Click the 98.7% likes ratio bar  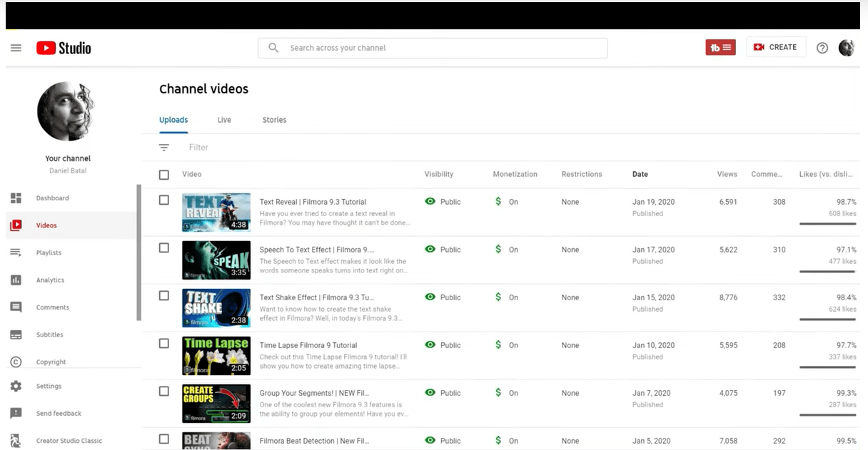[x=828, y=224]
